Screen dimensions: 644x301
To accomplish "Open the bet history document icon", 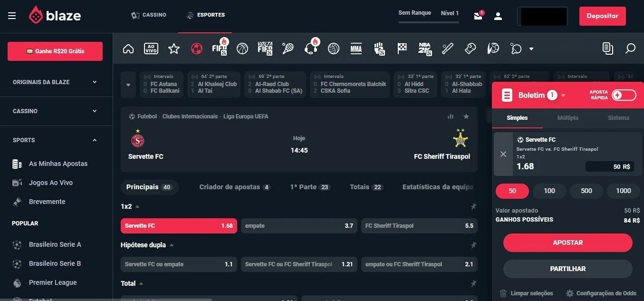I will (607, 49).
